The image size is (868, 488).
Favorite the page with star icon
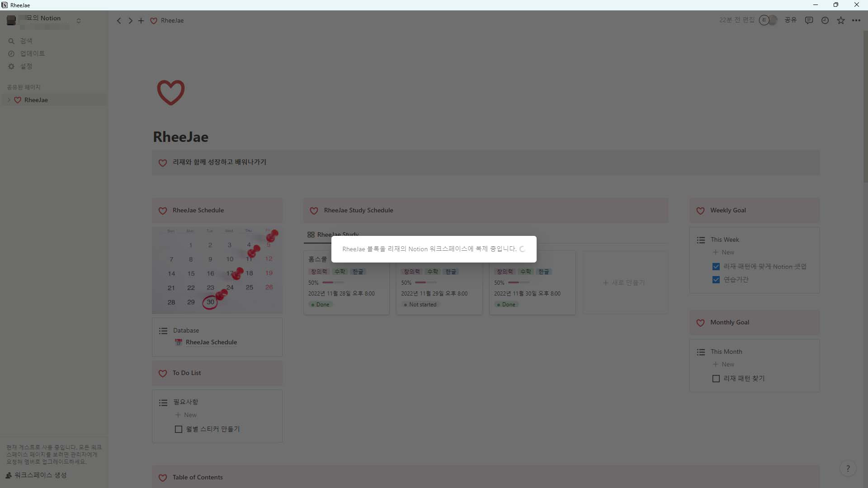(x=840, y=20)
